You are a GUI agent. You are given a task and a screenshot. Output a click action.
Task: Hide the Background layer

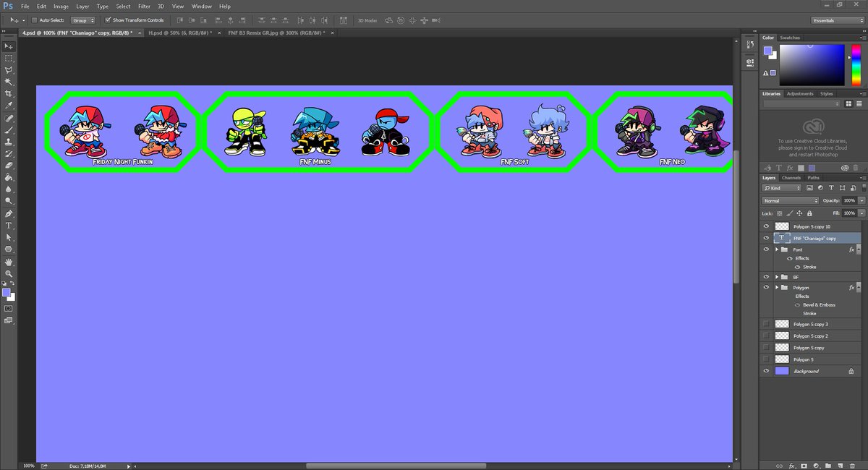[x=766, y=371]
